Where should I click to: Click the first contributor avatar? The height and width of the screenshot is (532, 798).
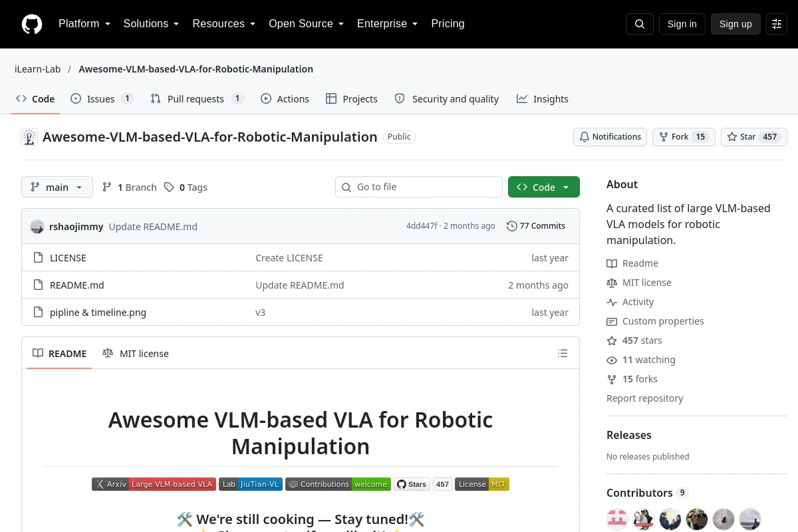(x=617, y=519)
